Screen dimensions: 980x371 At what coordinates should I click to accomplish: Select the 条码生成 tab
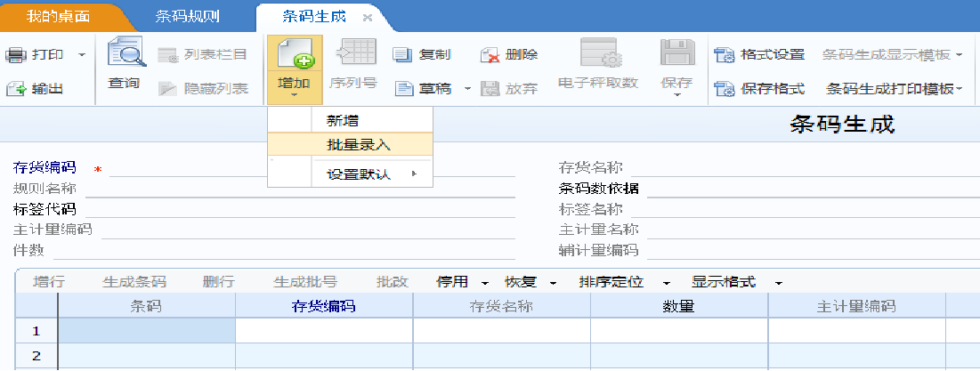tap(313, 17)
